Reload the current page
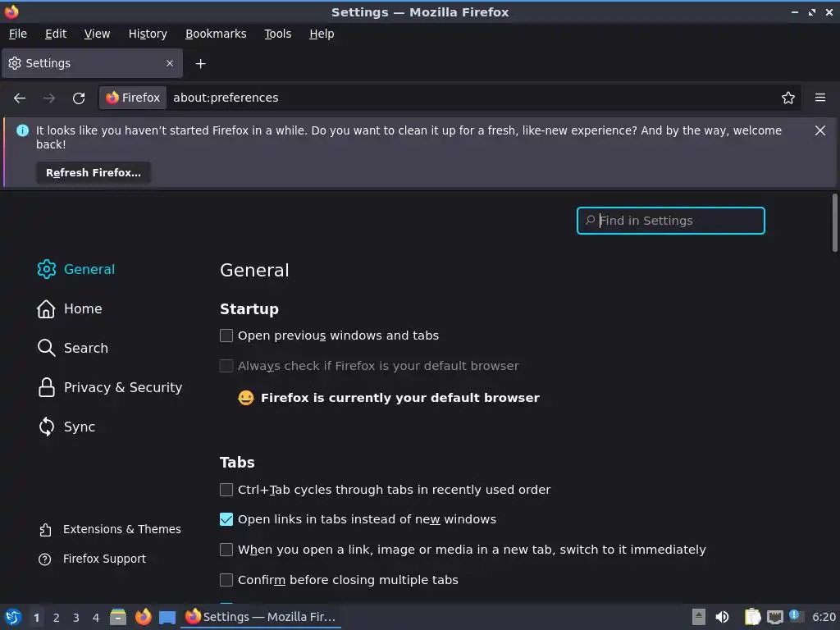The height and width of the screenshot is (630, 840). (79, 98)
